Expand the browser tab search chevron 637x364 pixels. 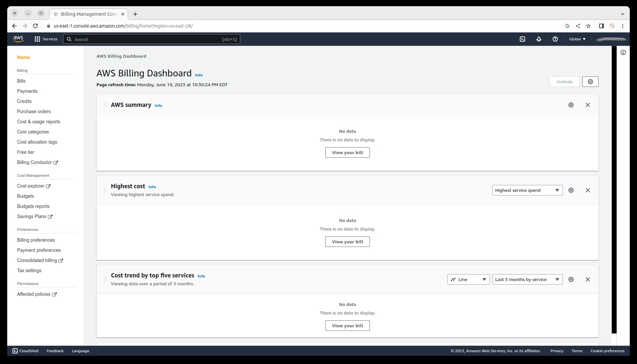622,14
